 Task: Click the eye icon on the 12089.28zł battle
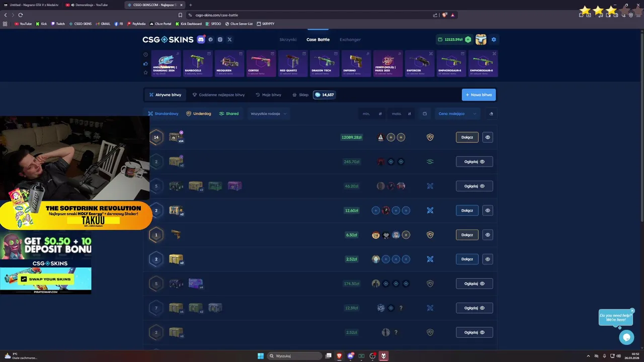488,137
